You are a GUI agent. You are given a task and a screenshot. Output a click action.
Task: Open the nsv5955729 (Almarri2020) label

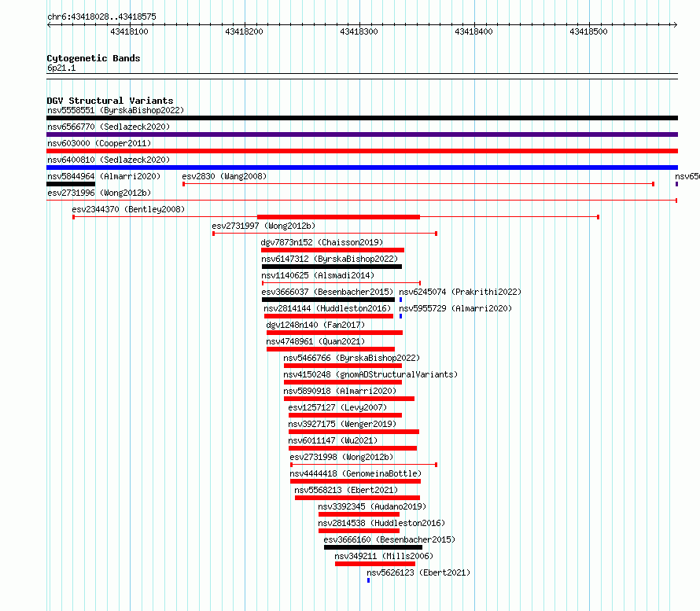point(455,308)
